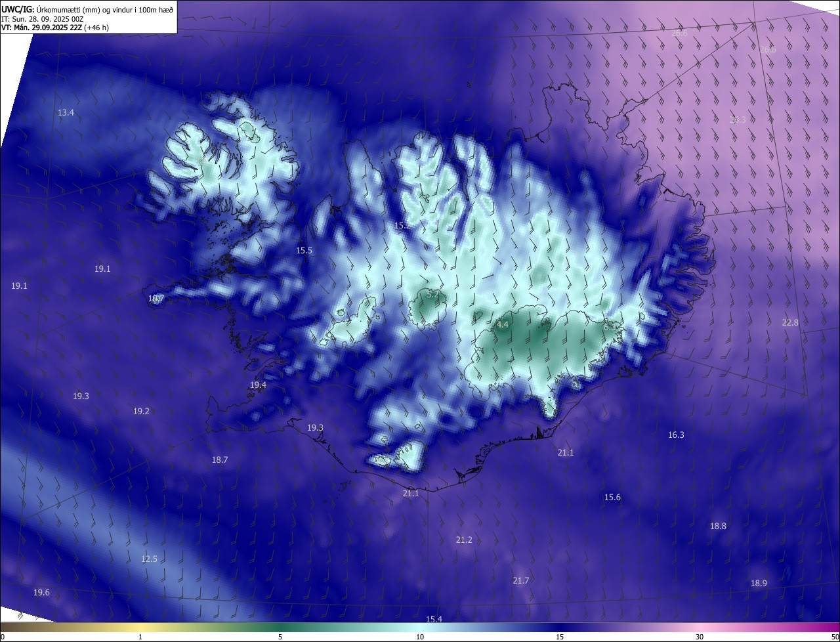Image resolution: width=840 pixels, height=642 pixels.
Task: Click the 18.8 value label
Action: point(718,526)
